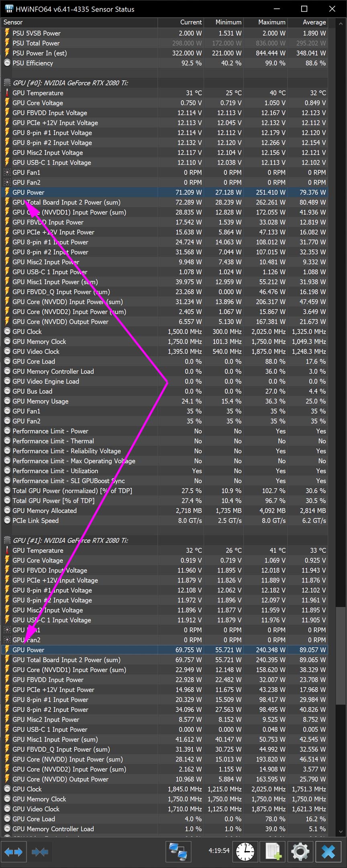Sort by the Sensor column header
This screenshot has width=347, height=868.
pos(79,22)
